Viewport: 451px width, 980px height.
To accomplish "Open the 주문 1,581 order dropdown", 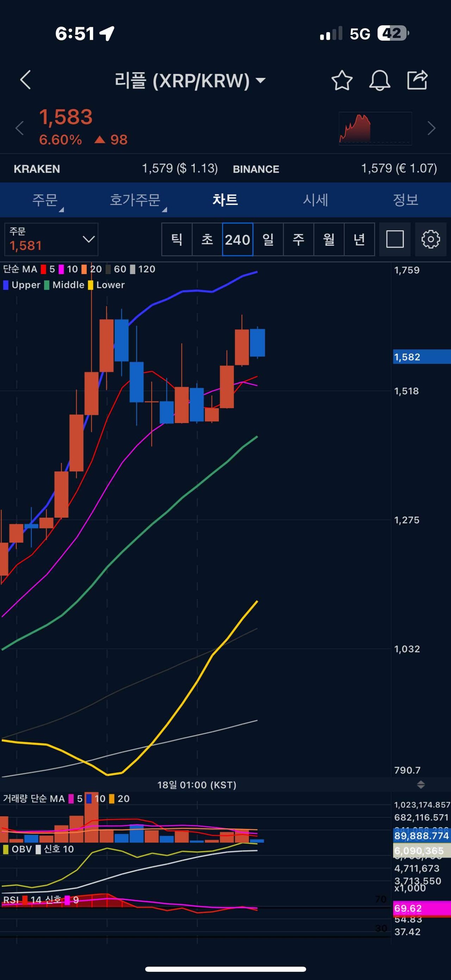I will (51, 239).
